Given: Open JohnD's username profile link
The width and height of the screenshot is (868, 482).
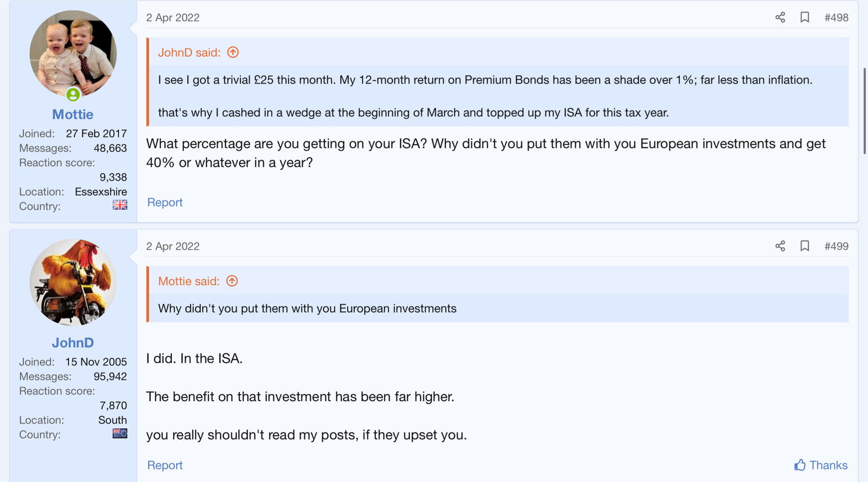Looking at the screenshot, I should coord(73,343).
